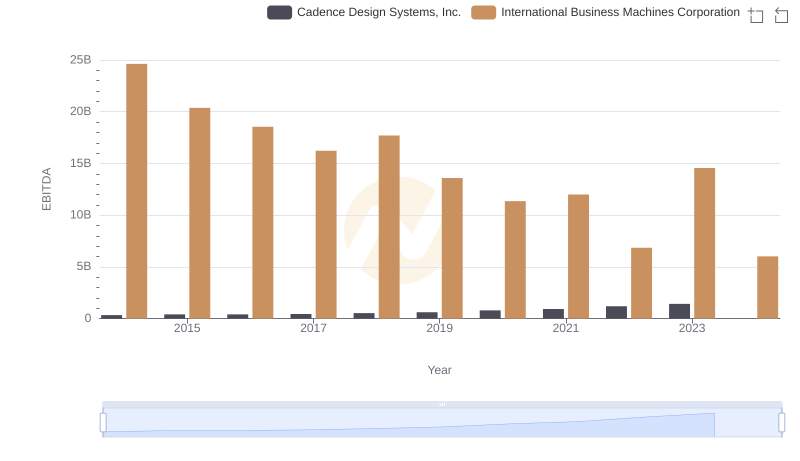
Task: Click the left handle of the range slider
Action: [x=103, y=423]
